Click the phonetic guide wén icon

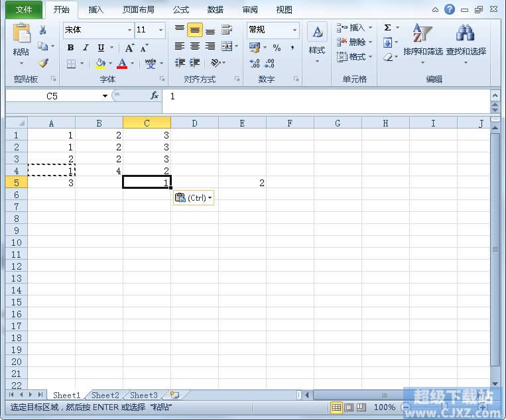coord(151,64)
